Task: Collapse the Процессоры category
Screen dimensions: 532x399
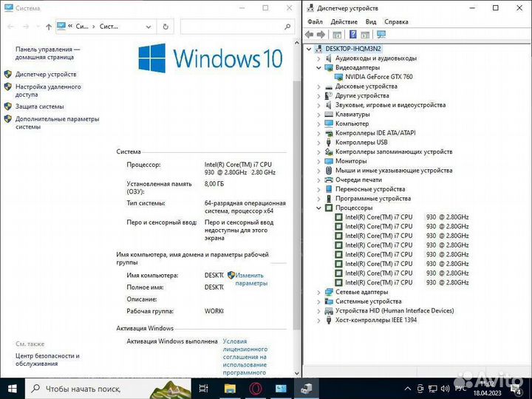Action: [x=319, y=208]
